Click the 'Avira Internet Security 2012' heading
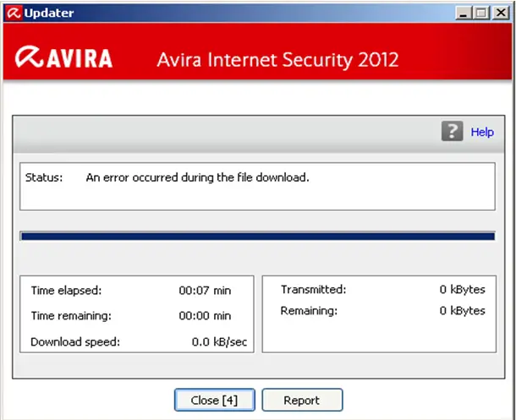516x420 pixels. (277, 60)
